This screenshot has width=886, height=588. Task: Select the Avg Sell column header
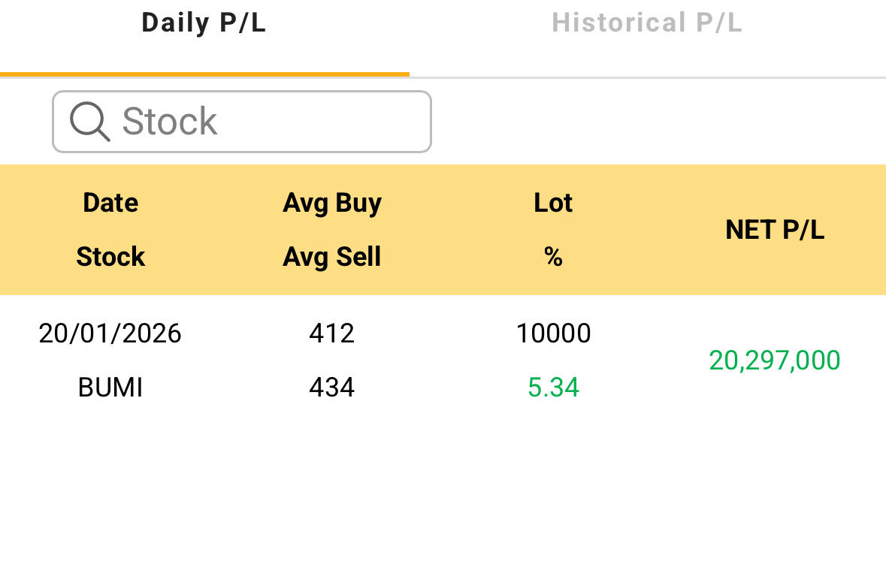[332, 257]
